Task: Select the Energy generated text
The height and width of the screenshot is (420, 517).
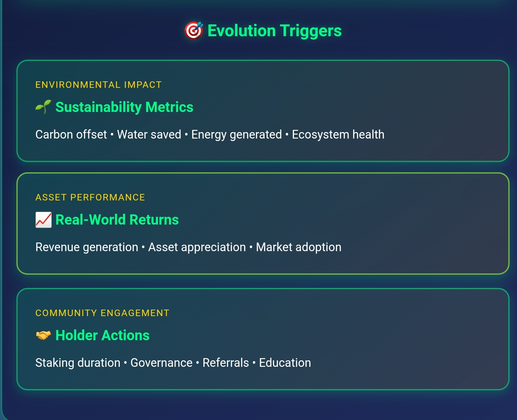Action: (237, 135)
